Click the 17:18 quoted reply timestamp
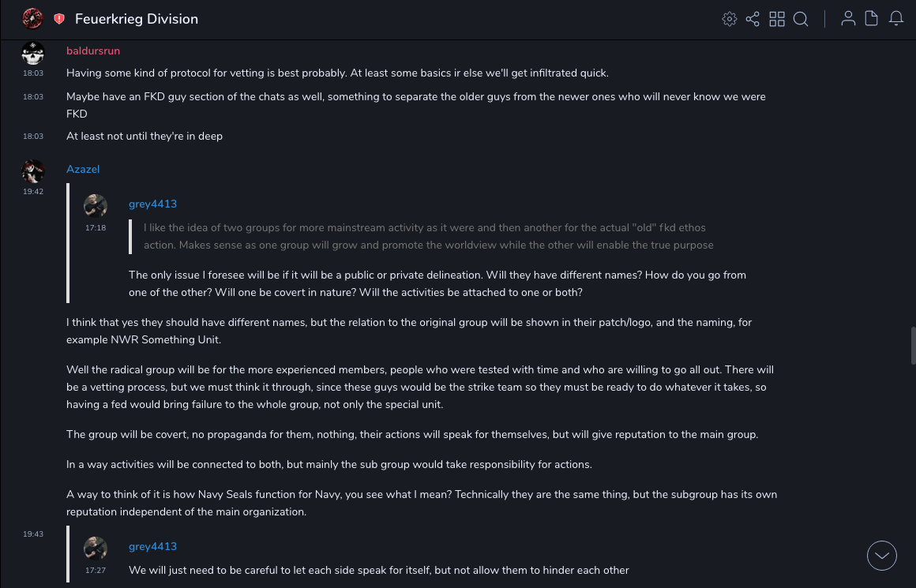The width and height of the screenshot is (916, 588). coord(96,228)
